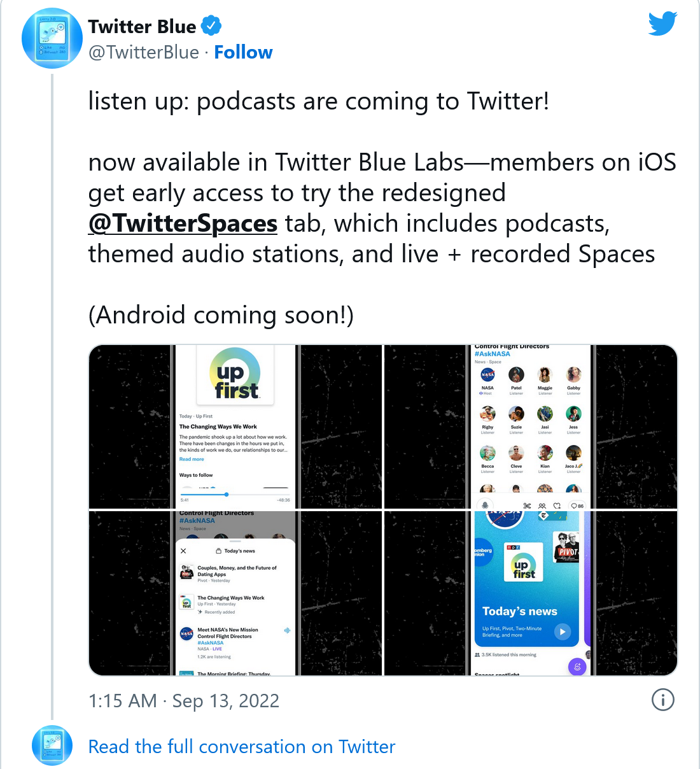700x769 pixels.
Task: Click the Twitter bird logo icon
Action: [x=662, y=24]
